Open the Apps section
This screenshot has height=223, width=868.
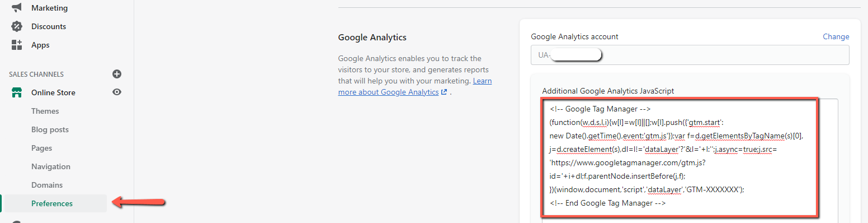click(40, 45)
